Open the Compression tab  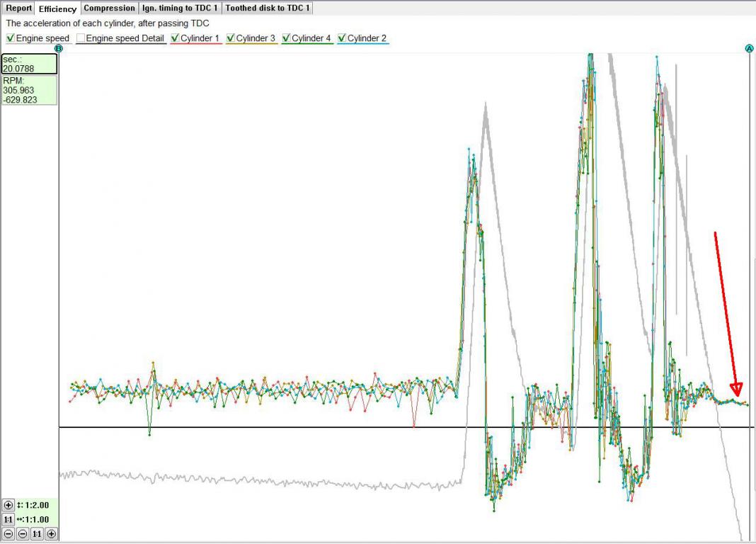[x=109, y=8]
